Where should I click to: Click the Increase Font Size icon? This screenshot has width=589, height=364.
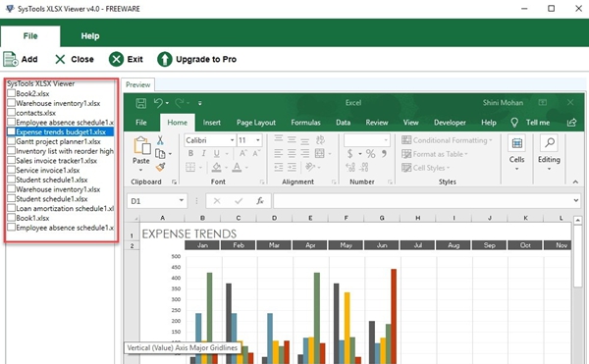tap(243, 153)
